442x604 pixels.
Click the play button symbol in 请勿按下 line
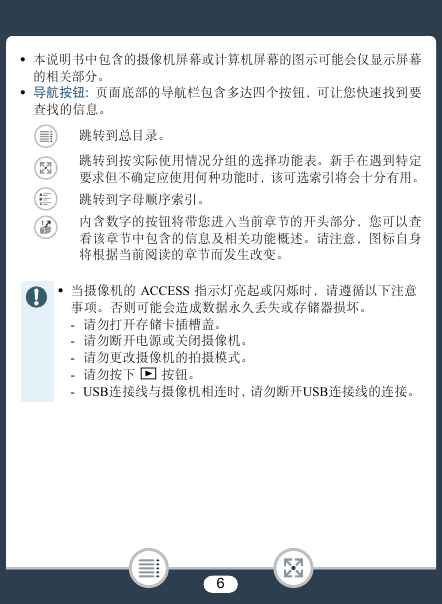(148, 374)
